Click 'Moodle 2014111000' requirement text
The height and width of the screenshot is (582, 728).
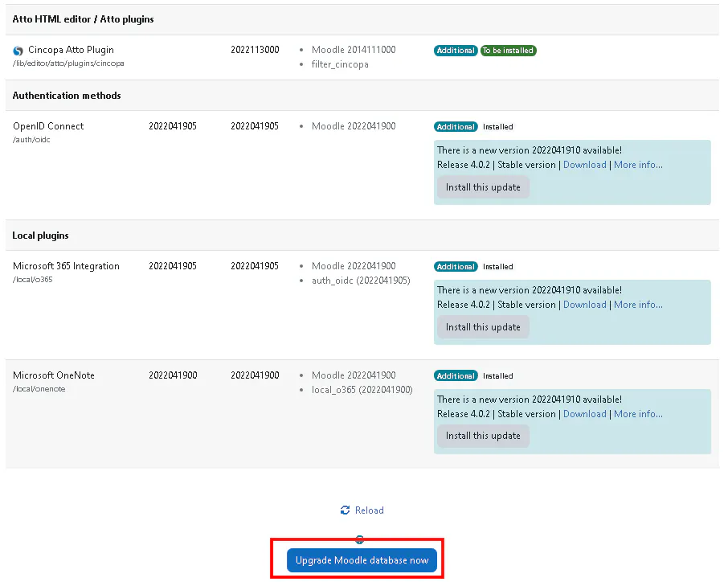pyautogui.click(x=354, y=50)
